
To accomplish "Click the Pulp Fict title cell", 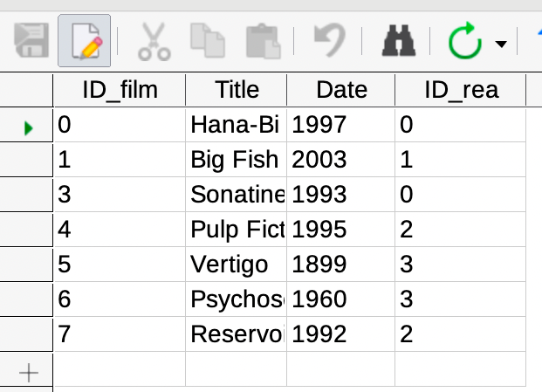I will click(236, 230).
